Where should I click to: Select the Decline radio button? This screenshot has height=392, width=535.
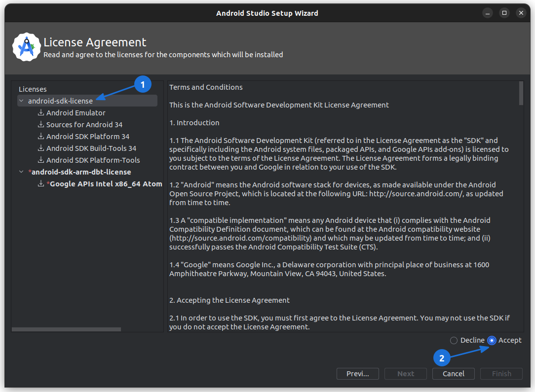click(x=454, y=340)
